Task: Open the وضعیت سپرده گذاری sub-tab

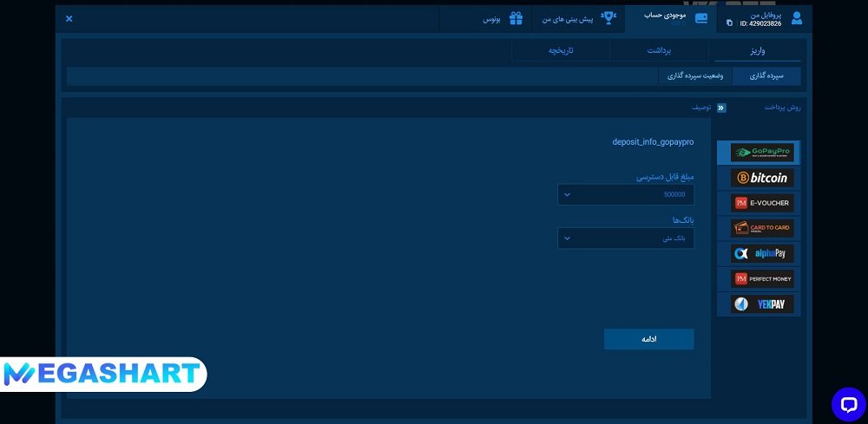Action: pos(695,76)
